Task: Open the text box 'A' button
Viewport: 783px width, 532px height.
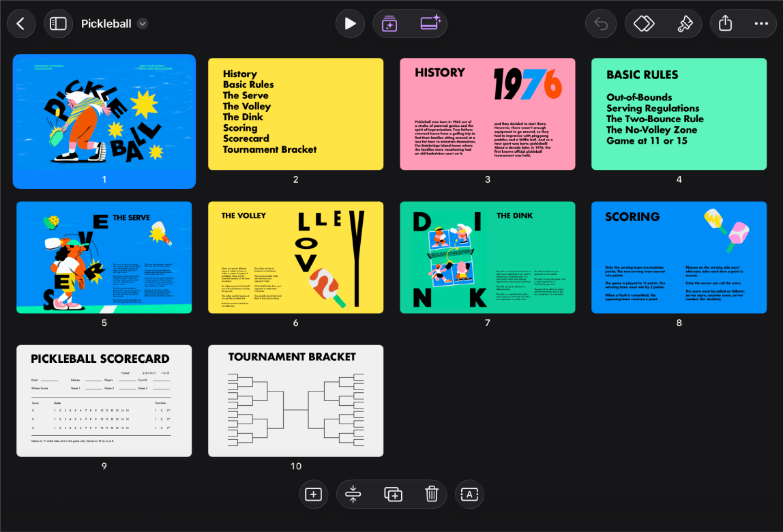Action: click(469, 494)
